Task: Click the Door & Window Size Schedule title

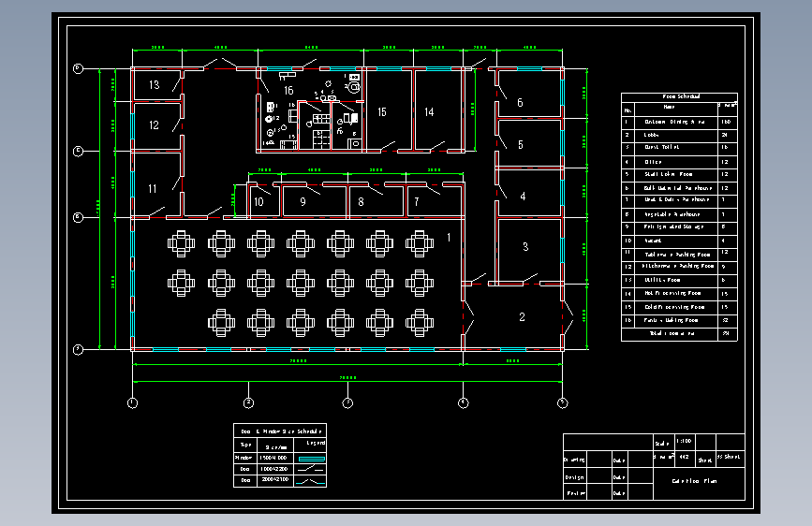Action: pyautogui.click(x=281, y=431)
